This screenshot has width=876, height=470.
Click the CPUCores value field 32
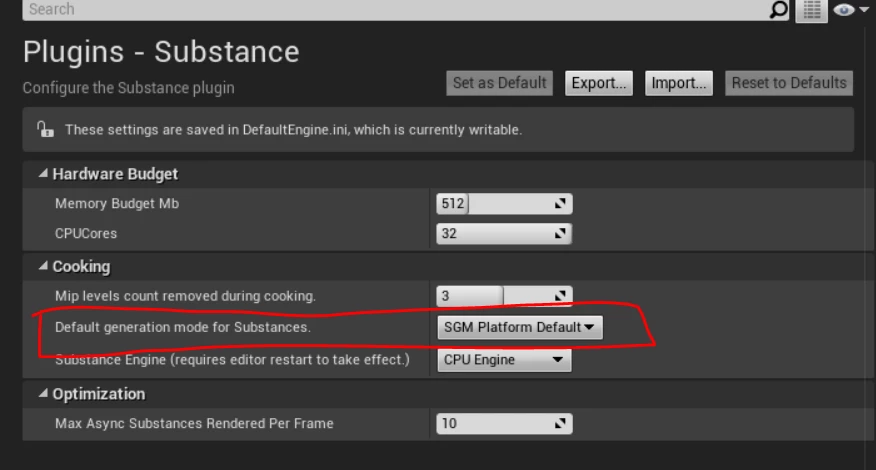pyautogui.click(x=504, y=234)
